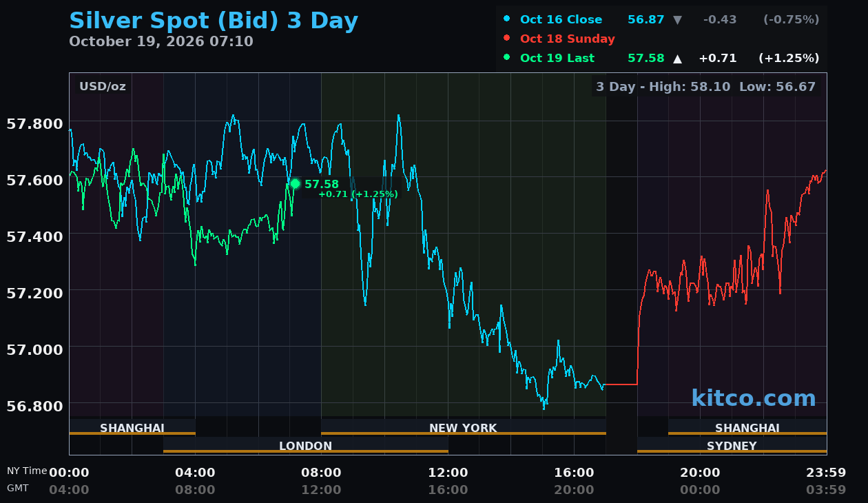Screen dimensions: 868x503
Task: Click the USD/oz unit label
Action: click(x=102, y=86)
